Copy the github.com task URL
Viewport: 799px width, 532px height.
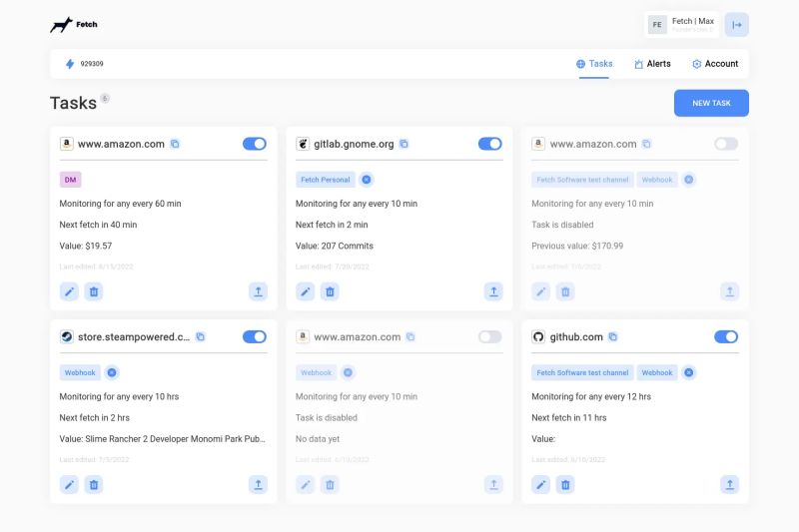[x=613, y=336]
